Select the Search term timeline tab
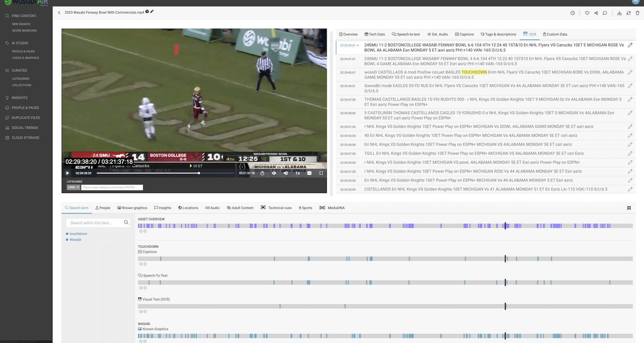644x343 pixels. click(x=77, y=208)
